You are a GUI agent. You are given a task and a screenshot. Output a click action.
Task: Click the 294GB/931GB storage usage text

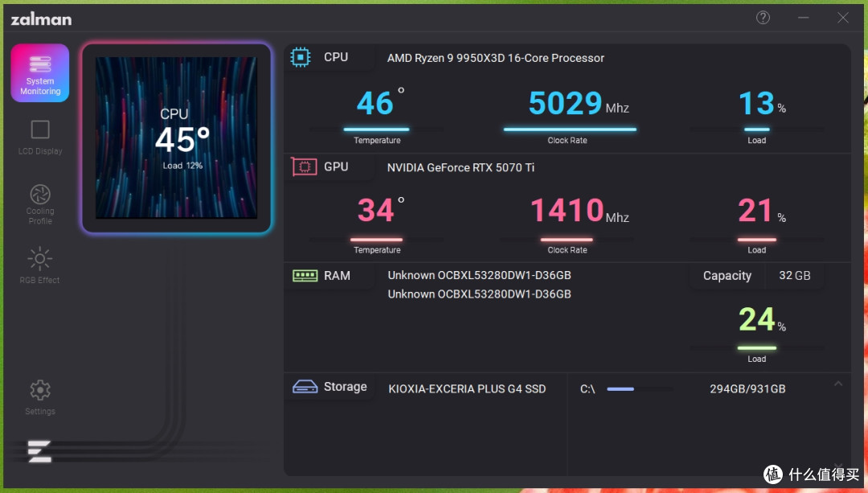[747, 389]
